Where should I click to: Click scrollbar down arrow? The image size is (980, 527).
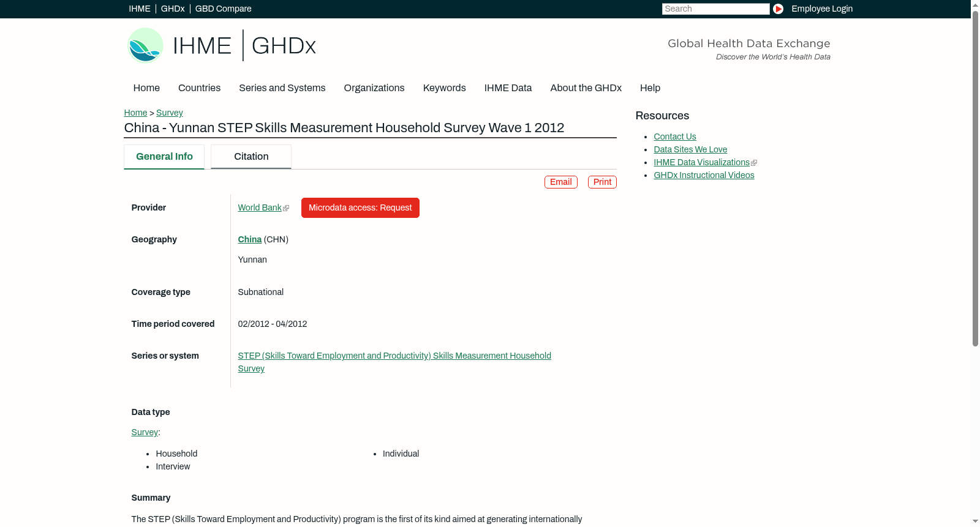coord(975,521)
